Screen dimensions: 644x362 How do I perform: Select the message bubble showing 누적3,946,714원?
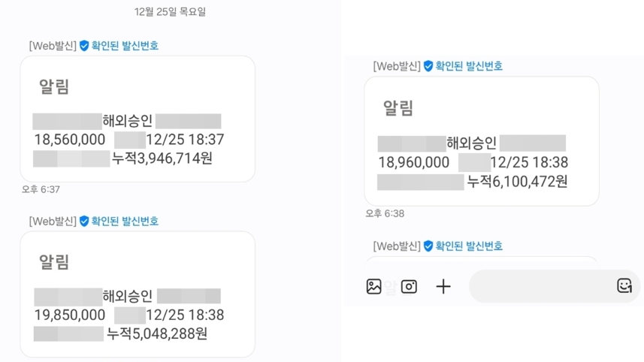click(138, 119)
